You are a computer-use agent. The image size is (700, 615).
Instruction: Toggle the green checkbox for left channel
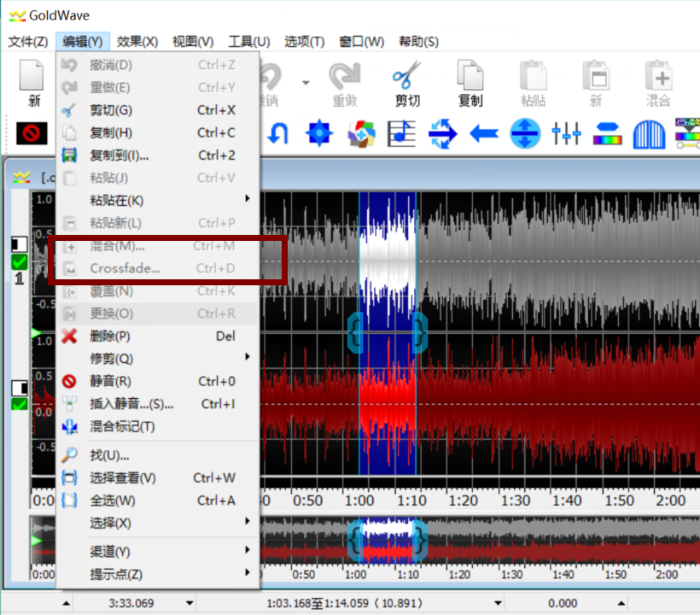(x=20, y=262)
